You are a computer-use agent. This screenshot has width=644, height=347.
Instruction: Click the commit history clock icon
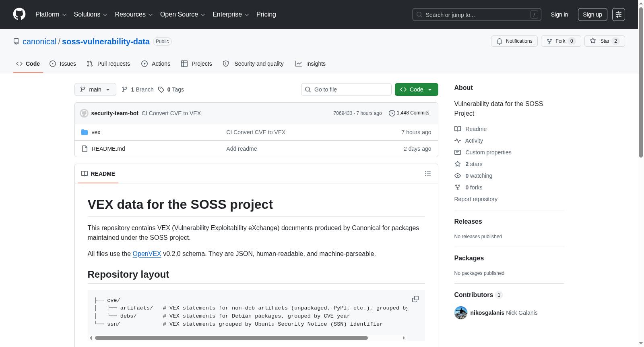pyautogui.click(x=392, y=113)
